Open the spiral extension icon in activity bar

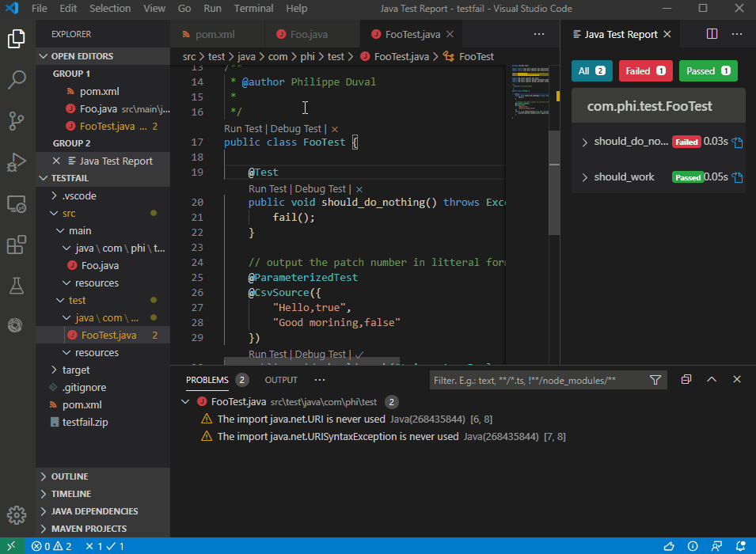15,325
